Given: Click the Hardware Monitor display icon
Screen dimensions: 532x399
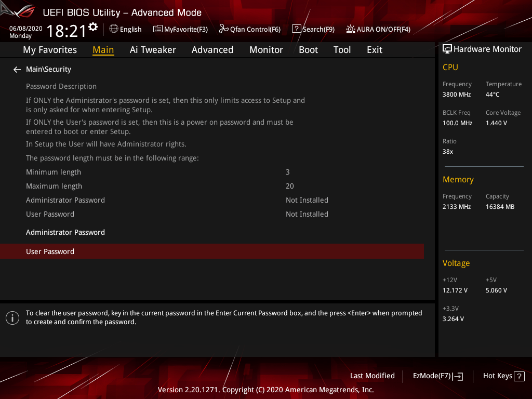Looking at the screenshot, I should click(447, 49).
